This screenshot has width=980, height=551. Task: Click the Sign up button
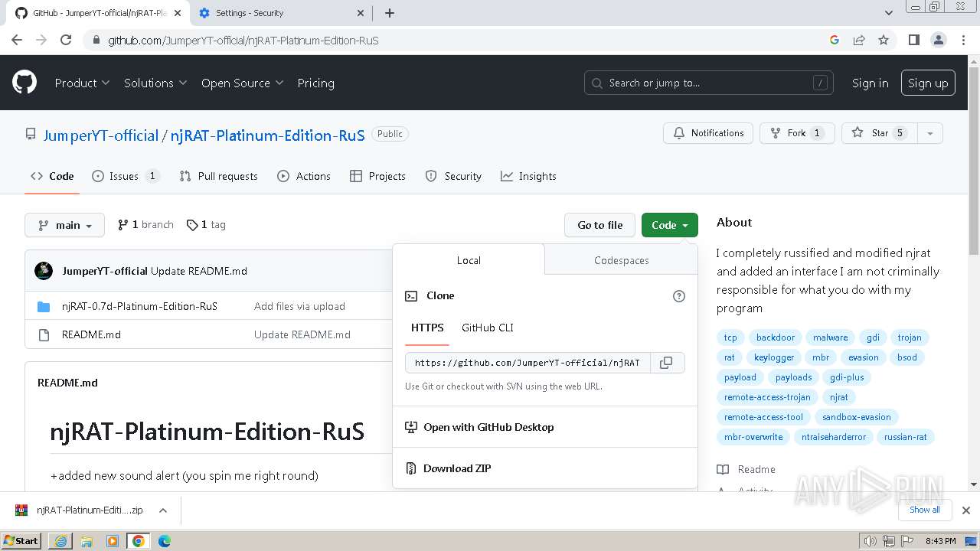928,83
